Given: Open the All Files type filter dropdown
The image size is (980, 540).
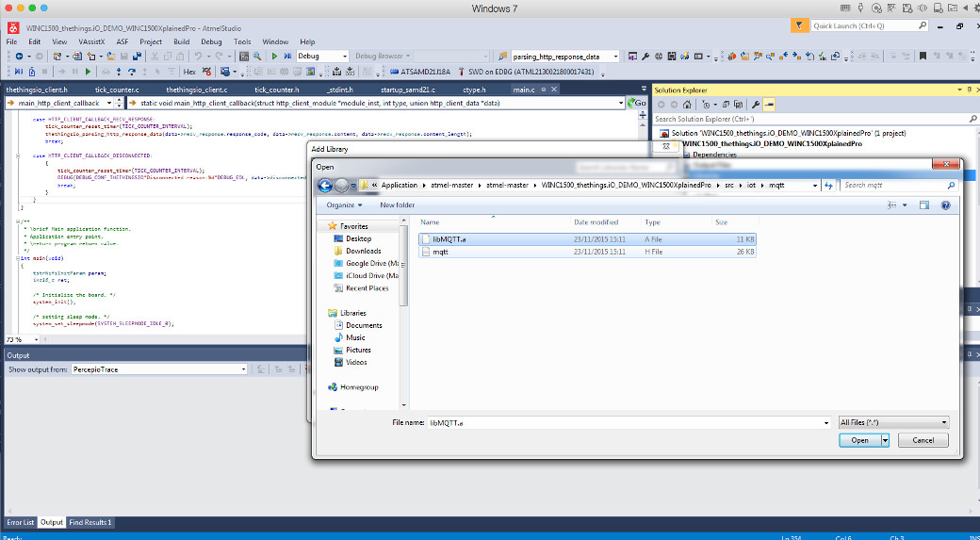Looking at the screenshot, I should (893, 422).
